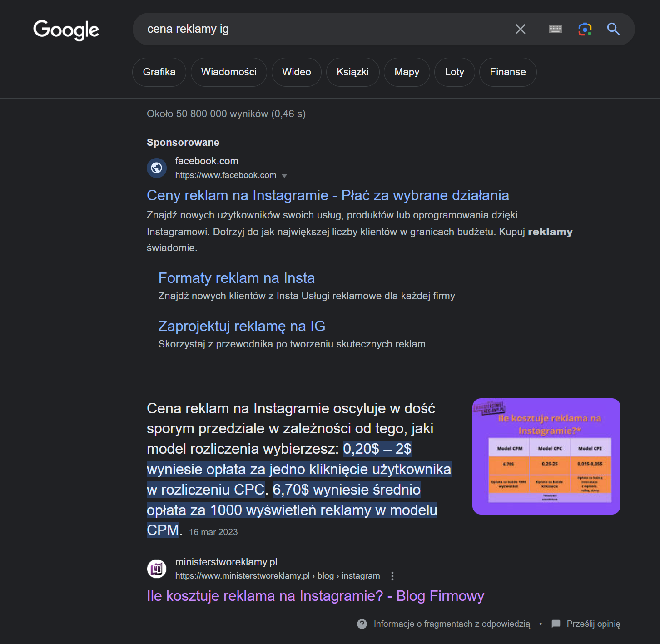Open ad link Ceny reklam na Instagramie
The width and height of the screenshot is (660, 644).
coord(328,195)
